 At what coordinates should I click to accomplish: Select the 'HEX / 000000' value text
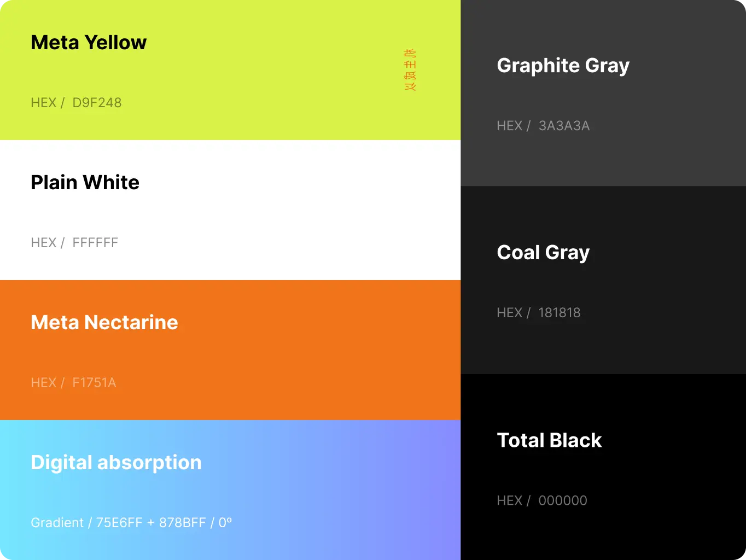(542, 501)
